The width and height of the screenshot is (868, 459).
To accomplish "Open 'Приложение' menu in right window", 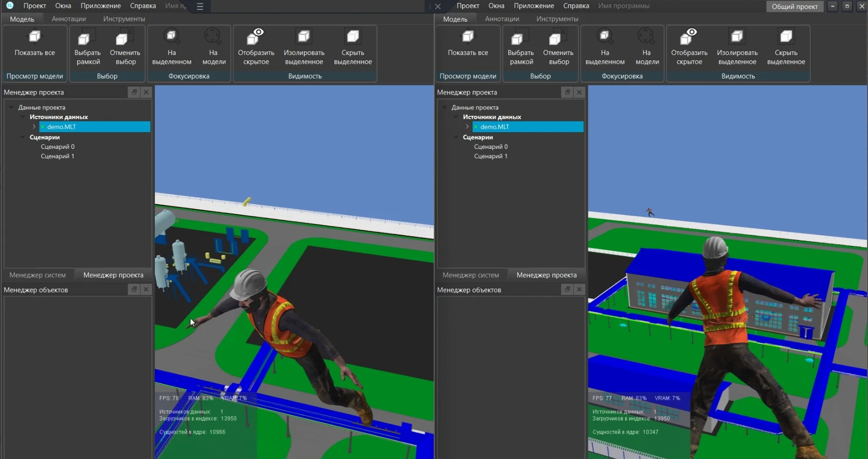I will click(533, 6).
